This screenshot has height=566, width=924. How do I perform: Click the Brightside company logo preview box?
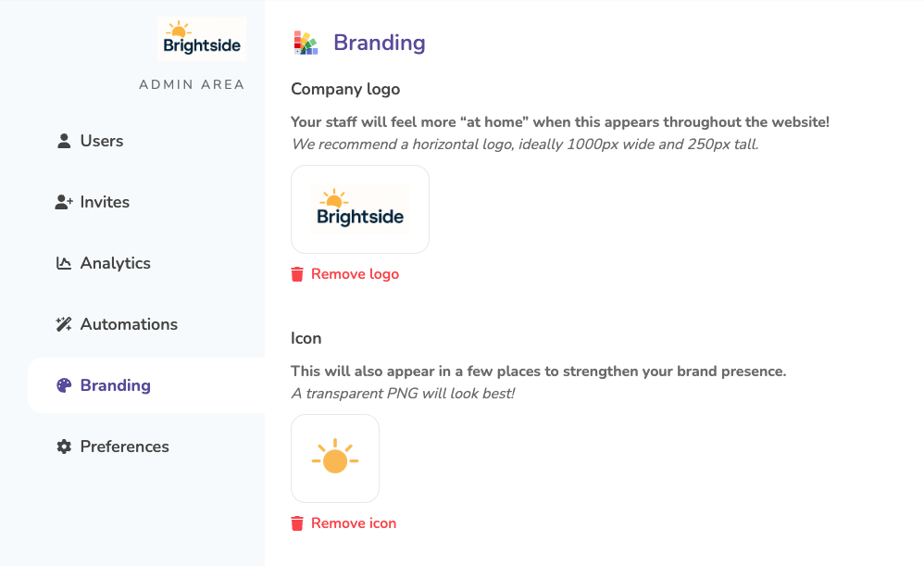tap(360, 209)
